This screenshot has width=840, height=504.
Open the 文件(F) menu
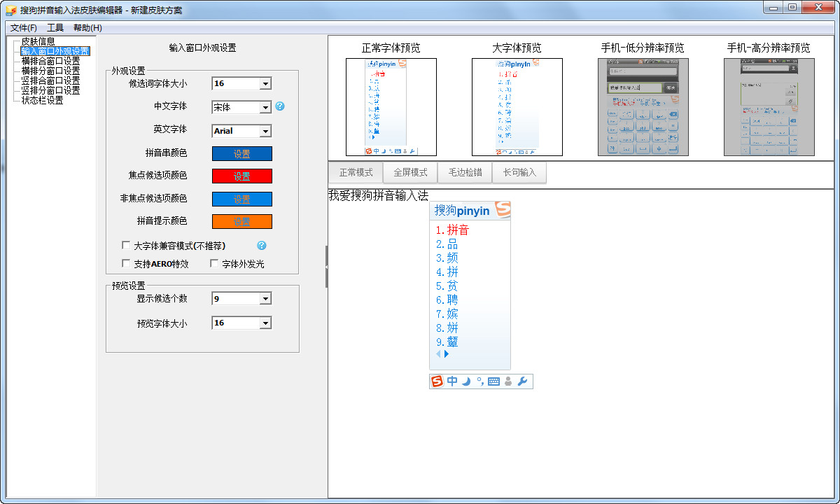pyautogui.click(x=24, y=28)
